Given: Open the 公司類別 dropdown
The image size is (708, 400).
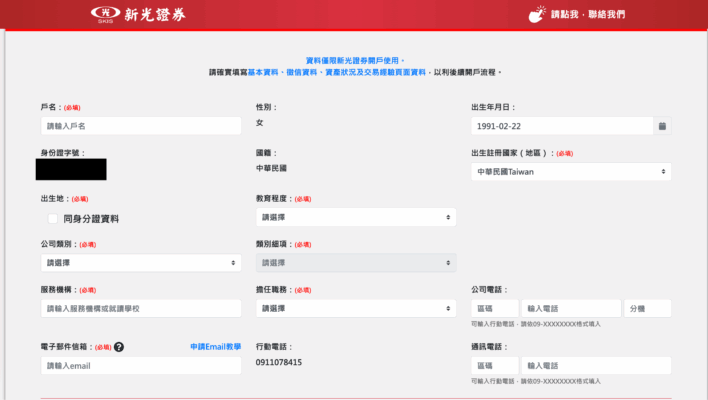Looking at the screenshot, I should click(141, 263).
